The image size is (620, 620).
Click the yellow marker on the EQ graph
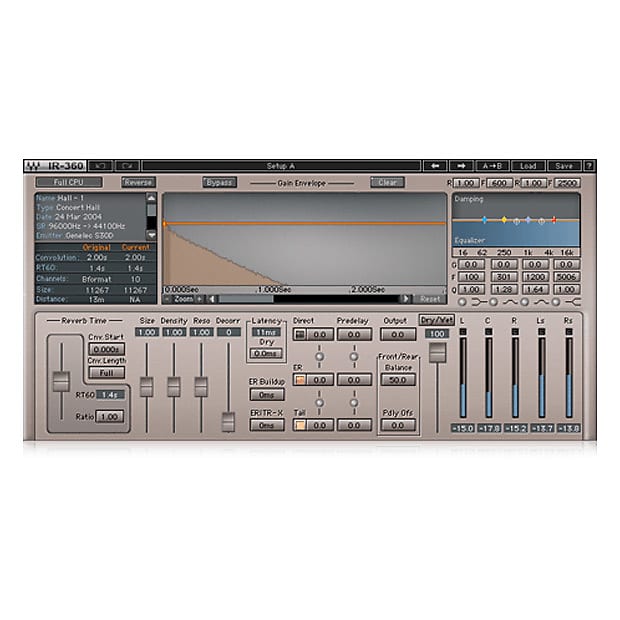pyautogui.click(x=504, y=219)
